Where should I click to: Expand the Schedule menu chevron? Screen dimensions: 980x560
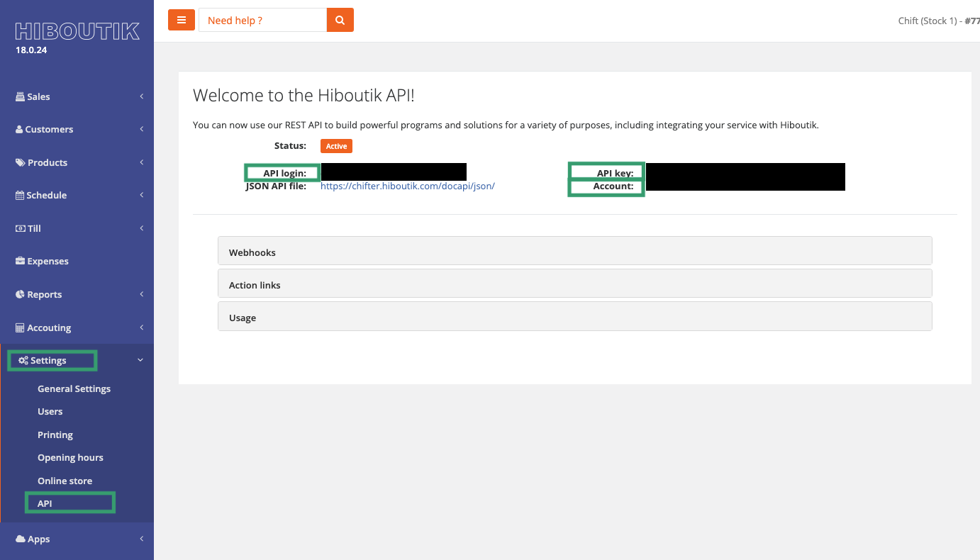pyautogui.click(x=141, y=195)
